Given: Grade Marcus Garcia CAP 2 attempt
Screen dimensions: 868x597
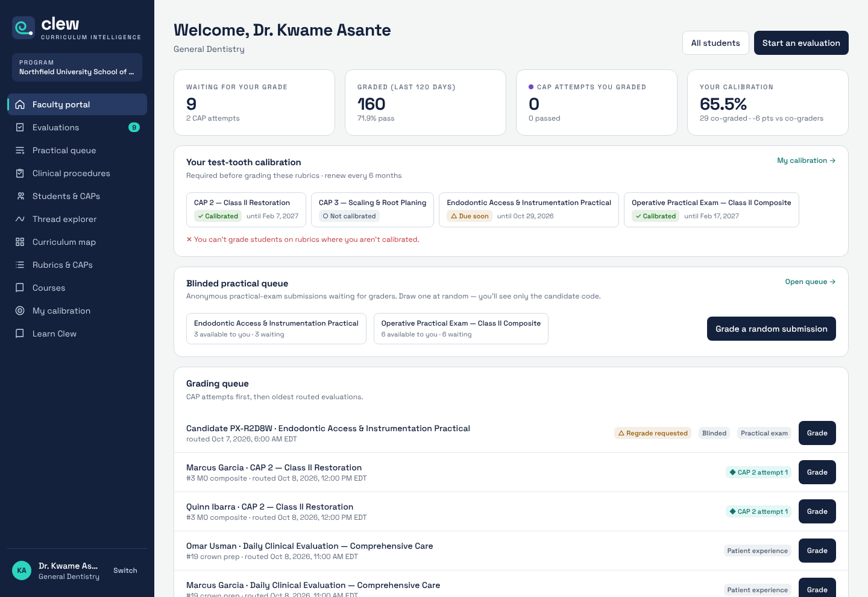Looking at the screenshot, I should 817,472.
